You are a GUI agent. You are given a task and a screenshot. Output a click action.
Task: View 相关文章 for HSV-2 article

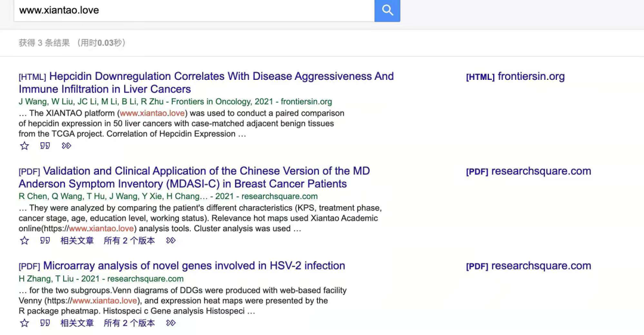(77, 323)
